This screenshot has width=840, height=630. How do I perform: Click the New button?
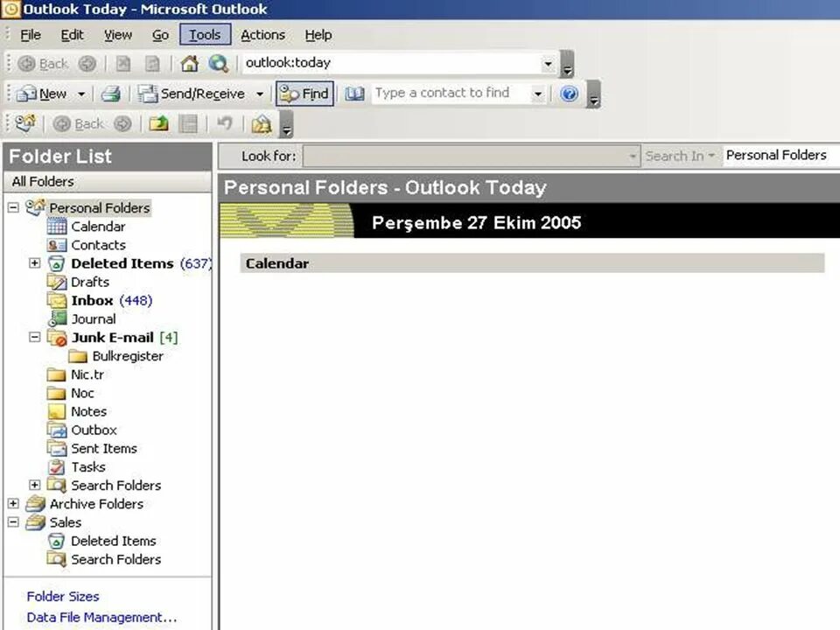click(42, 94)
